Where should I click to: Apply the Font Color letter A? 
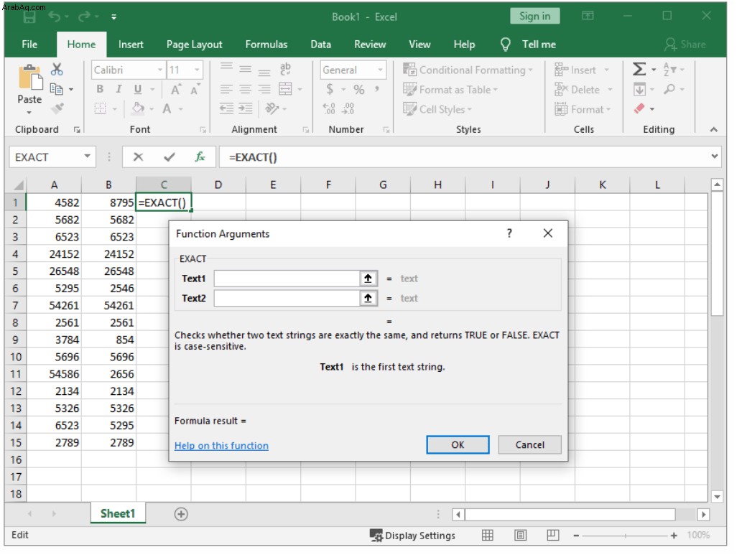(x=167, y=108)
